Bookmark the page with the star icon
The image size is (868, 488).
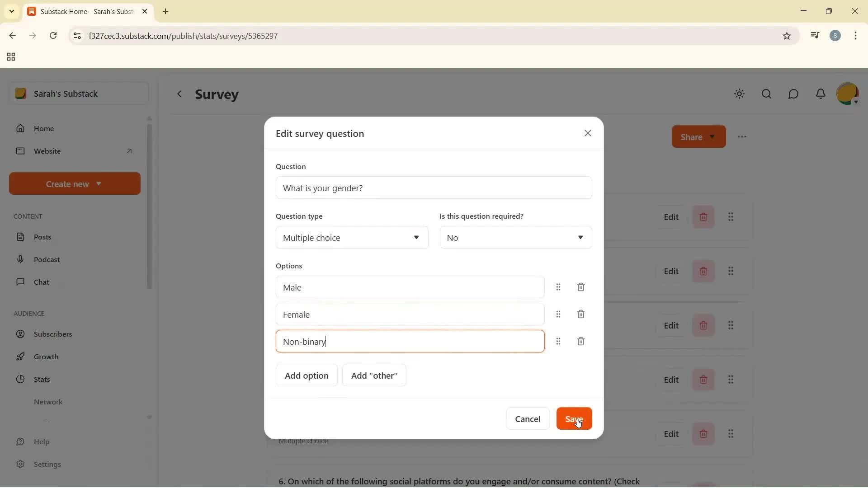(x=787, y=36)
